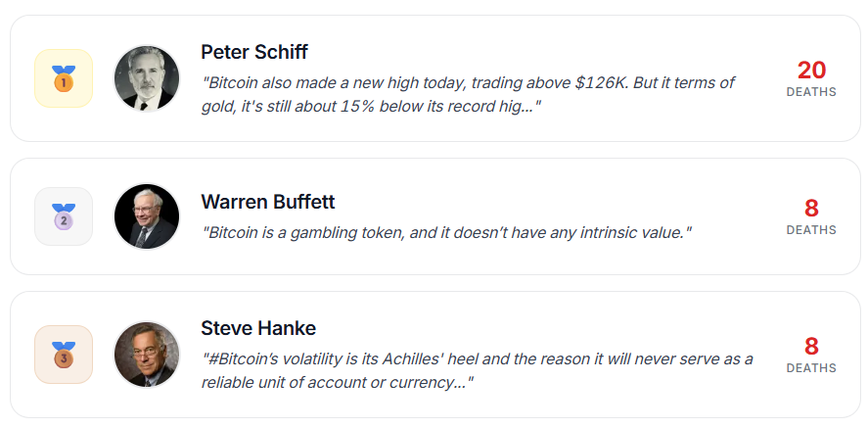Click Steve Hanke's red 8 death count

(x=811, y=347)
